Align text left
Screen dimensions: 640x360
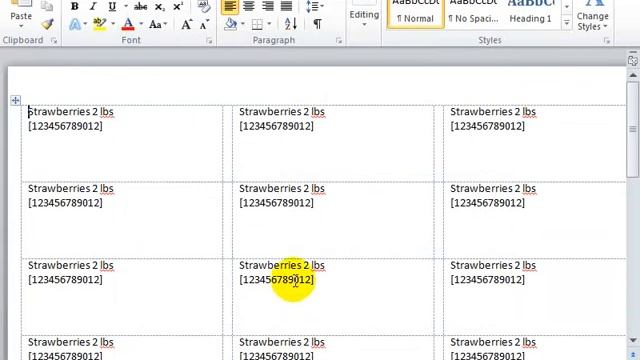[x=230, y=6]
